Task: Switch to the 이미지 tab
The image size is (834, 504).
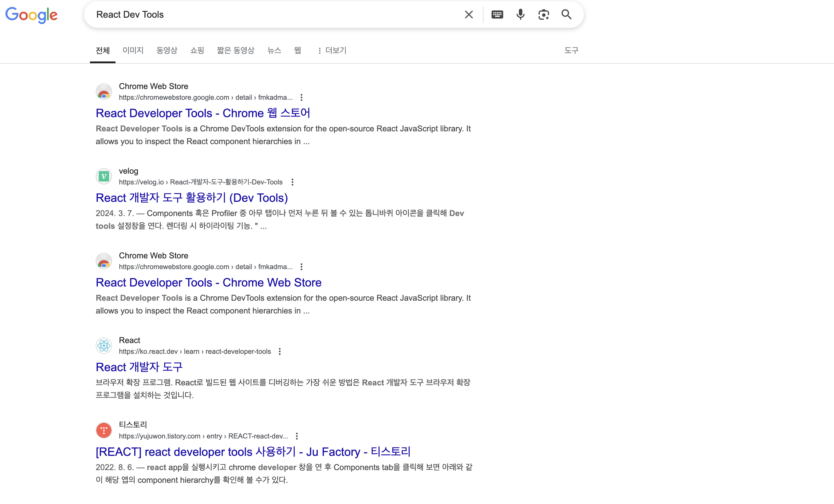Action: click(133, 50)
